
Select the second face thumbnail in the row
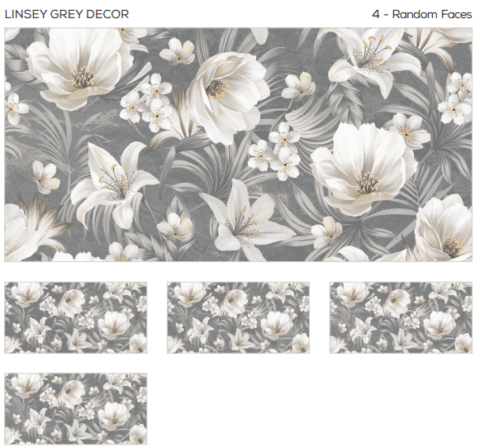[x=238, y=317]
